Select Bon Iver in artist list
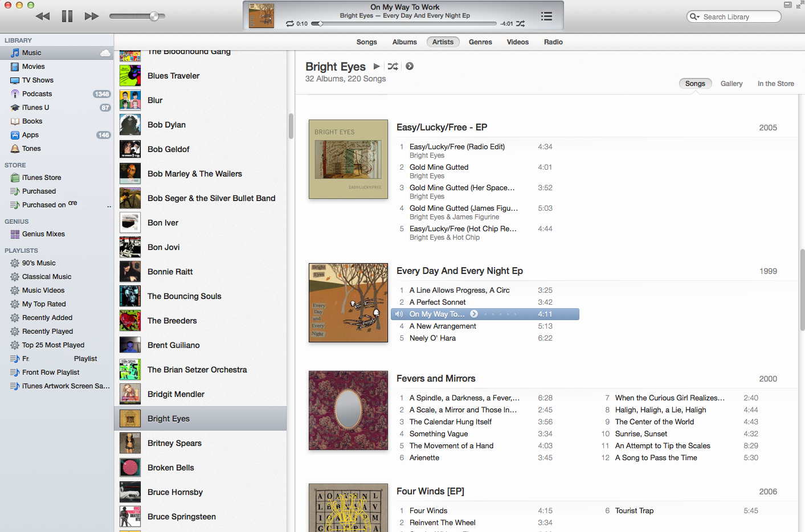The height and width of the screenshot is (532, 805). click(x=201, y=223)
